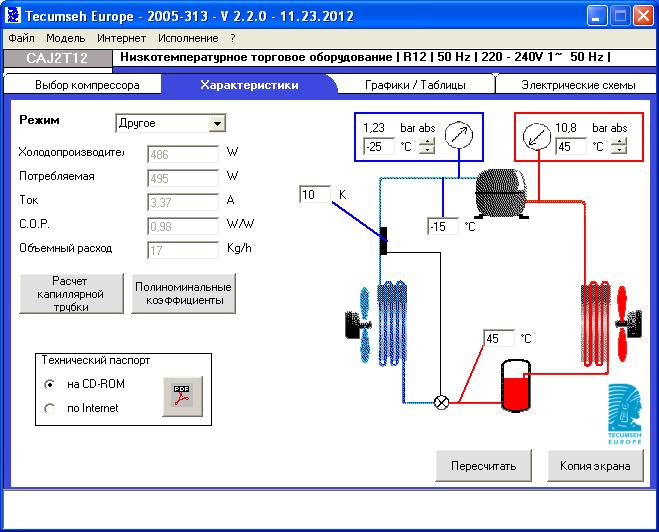Image resolution: width=659 pixels, height=532 pixels.
Task: Increase the evaporating temperature with the up stepper
Action: (427, 141)
